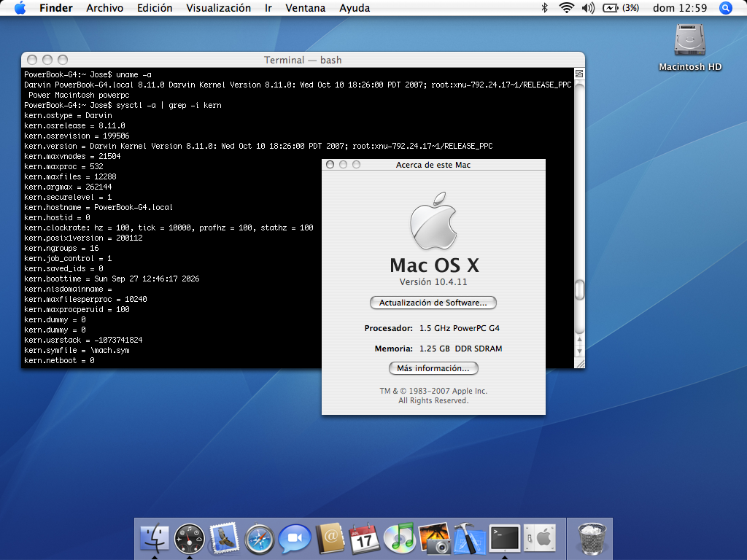Click the "kern.hostname = PowerBook-G4.local" line
Viewport: 747px width, 560px height.
point(98,207)
